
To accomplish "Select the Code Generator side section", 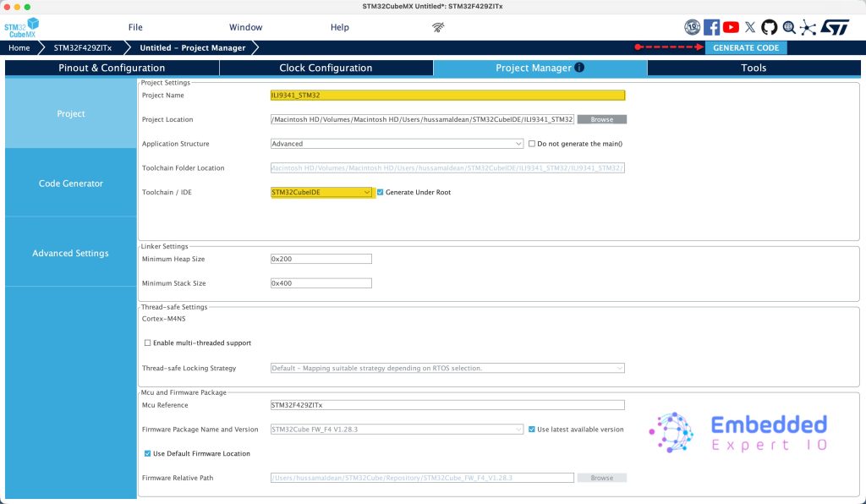I will [x=71, y=184].
